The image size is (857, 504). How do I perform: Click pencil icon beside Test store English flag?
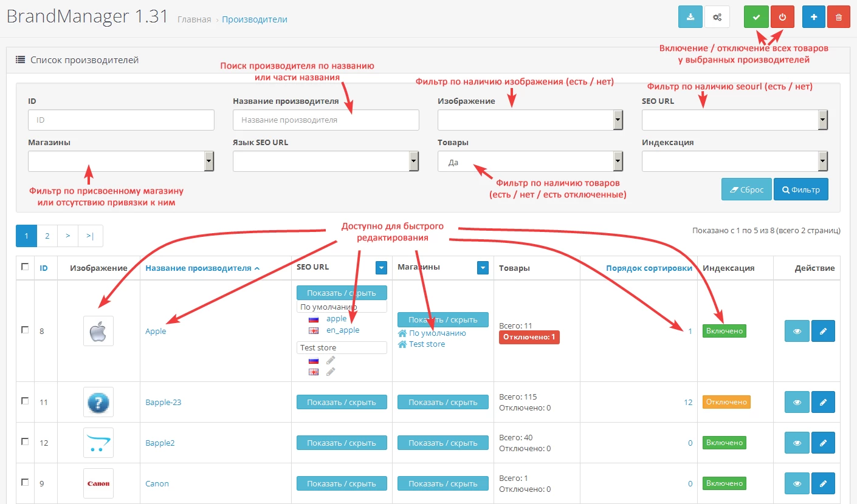(x=331, y=372)
